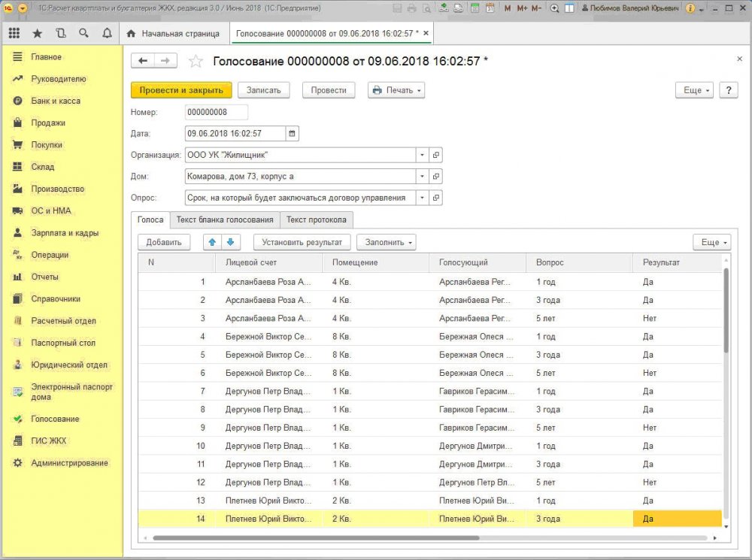
Task: Open ГИС ЖКХ section in sidebar
Action: (48, 440)
